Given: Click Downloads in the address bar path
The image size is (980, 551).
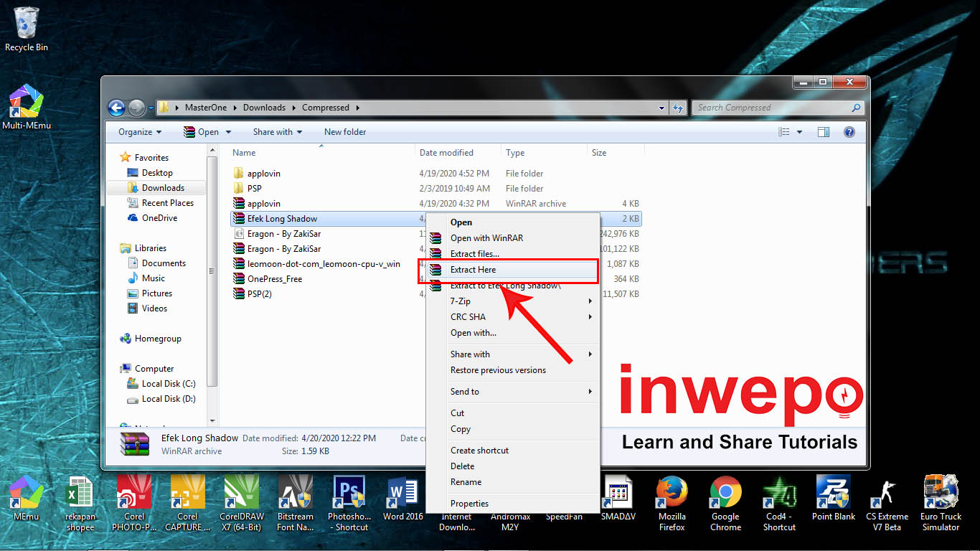Looking at the screenshot, I should tap(264, 108).
